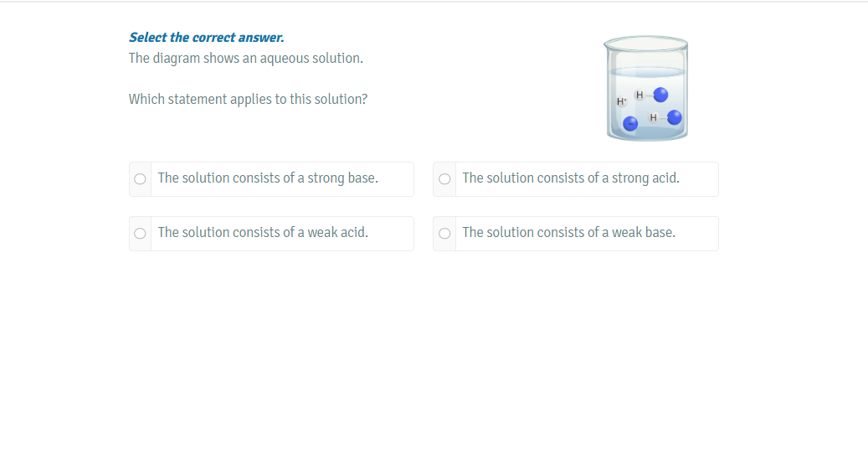Click the free H+ ion in beaker
This screenshot has width=868, height=459.
(621, 101)
